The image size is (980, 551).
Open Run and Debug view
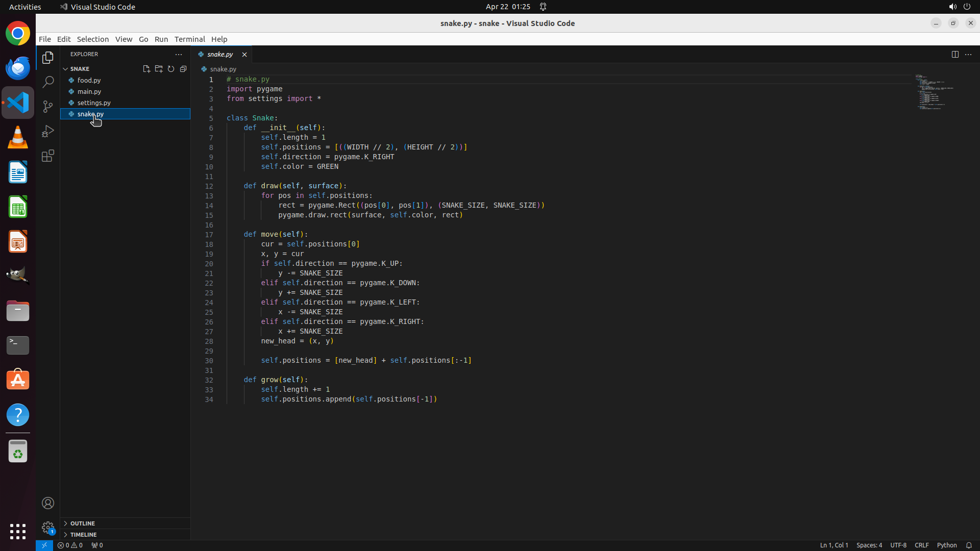[48, 131]
